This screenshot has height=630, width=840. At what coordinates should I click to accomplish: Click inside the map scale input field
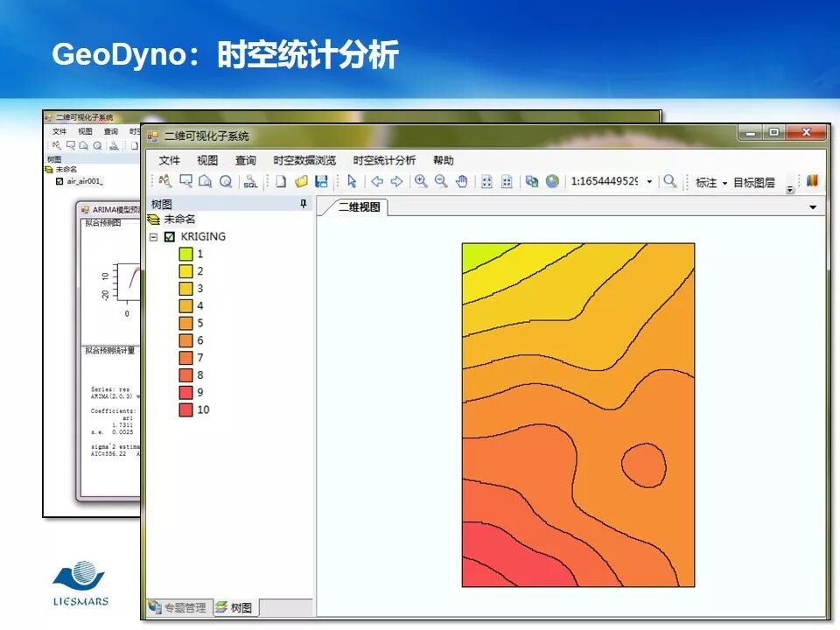pyautogui.click(x=605, y=181)
